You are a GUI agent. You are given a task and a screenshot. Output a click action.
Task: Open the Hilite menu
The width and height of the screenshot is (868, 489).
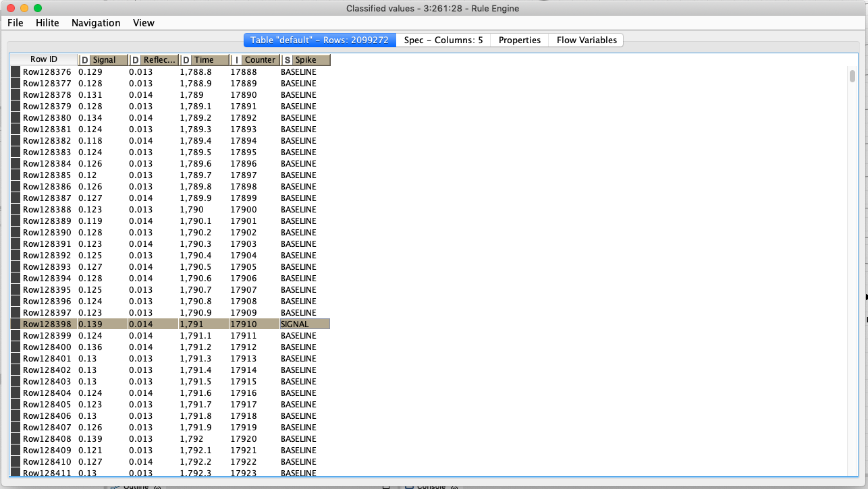point(47,23)
